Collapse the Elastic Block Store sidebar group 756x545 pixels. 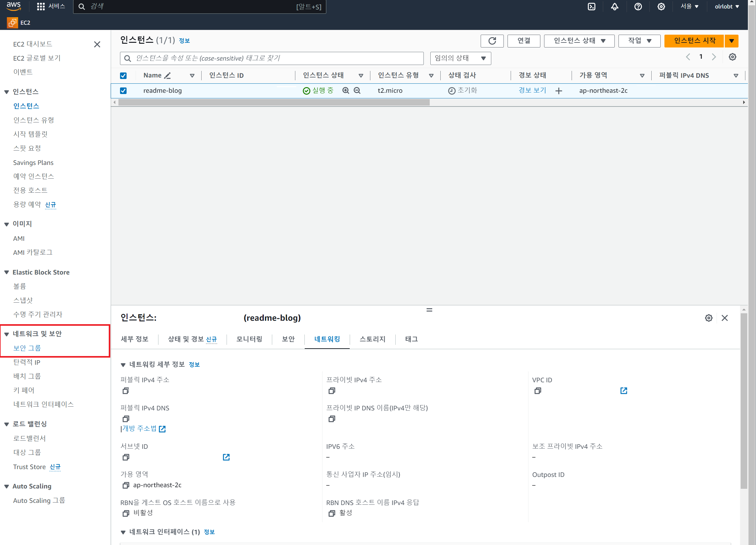click(x=7, y=272)
